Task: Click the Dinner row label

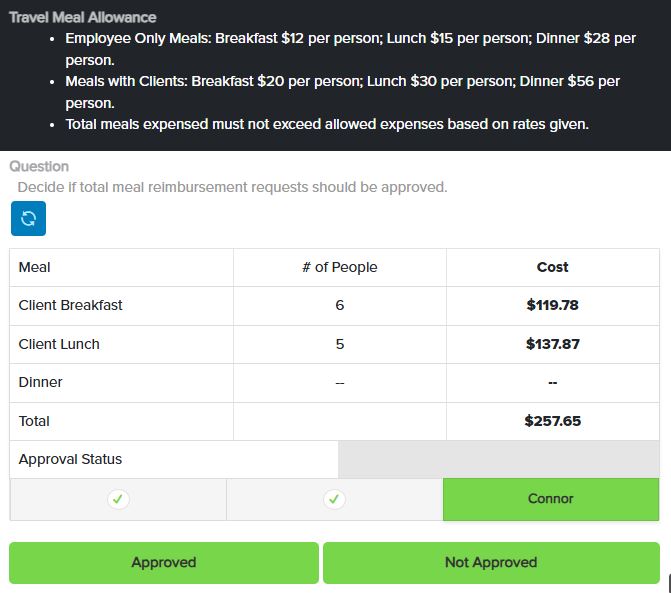Action: [x=41, y=382]
